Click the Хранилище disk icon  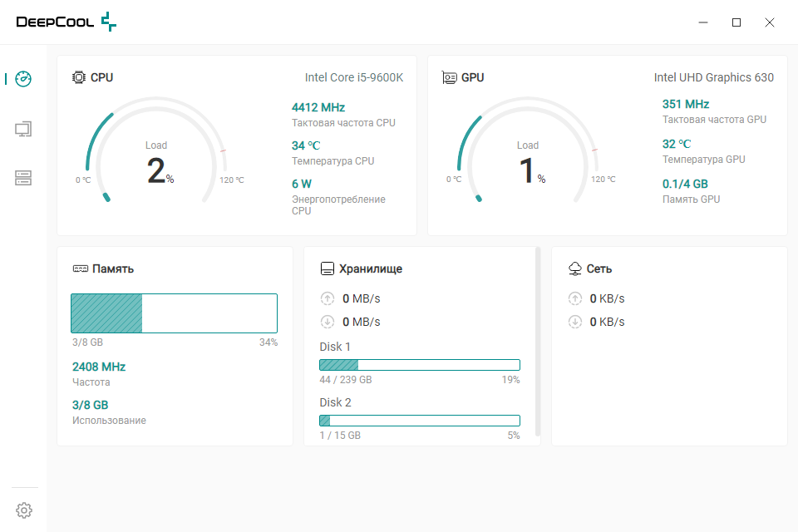(x=328, y=268)
